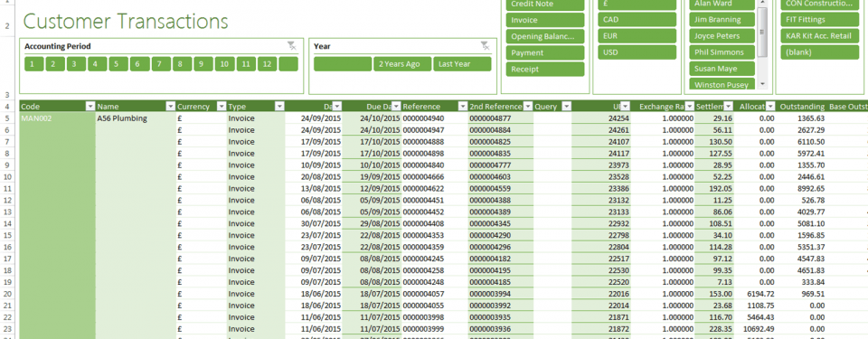Image resolution: width=868 pixels, height=339 pixels.
Task: Select the Last Year slicer option
Action: [x=462, y=64]
